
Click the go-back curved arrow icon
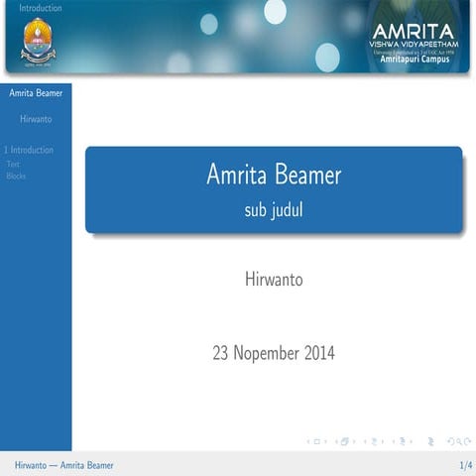(x=451, y=441)
